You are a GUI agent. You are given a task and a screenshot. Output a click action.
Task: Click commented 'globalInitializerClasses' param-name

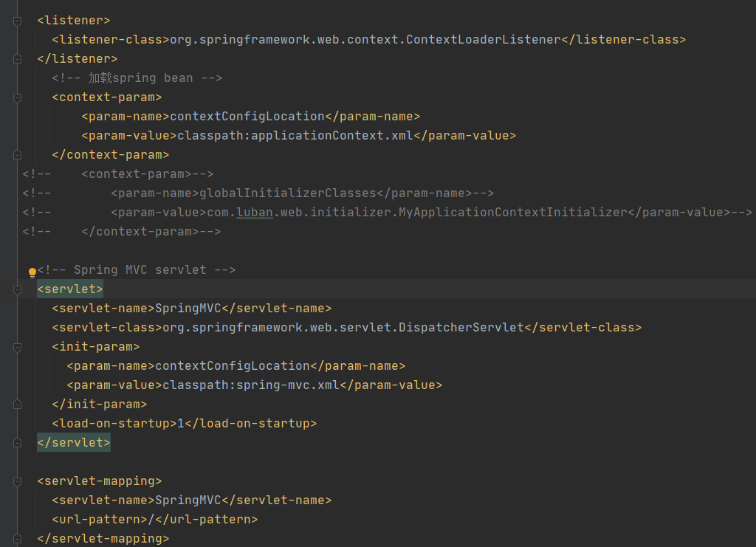tap(288, 193)
